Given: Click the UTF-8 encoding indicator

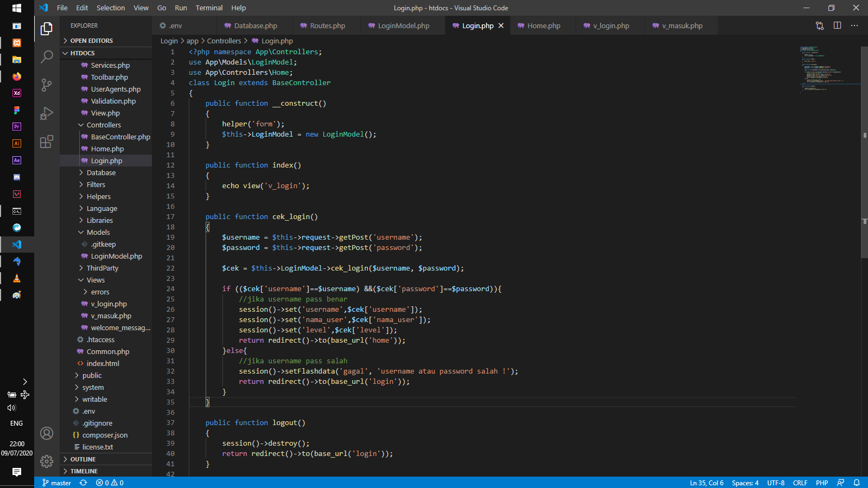Looking at the screenshot, I should point(776,483).
